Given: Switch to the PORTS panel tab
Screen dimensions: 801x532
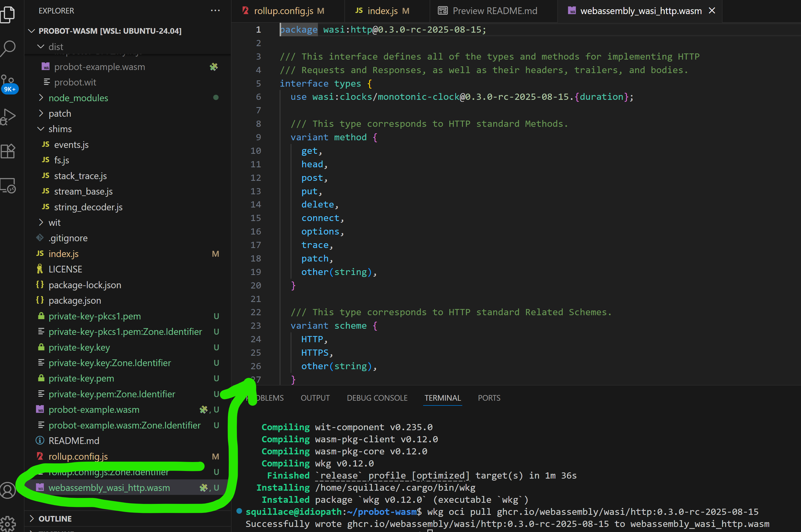Looking at the screenshot, I should (x=489, y=398).
